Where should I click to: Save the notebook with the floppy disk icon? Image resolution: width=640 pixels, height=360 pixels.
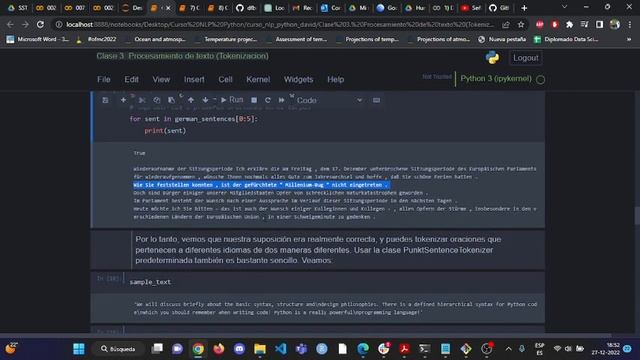click(x=105, y=100)
